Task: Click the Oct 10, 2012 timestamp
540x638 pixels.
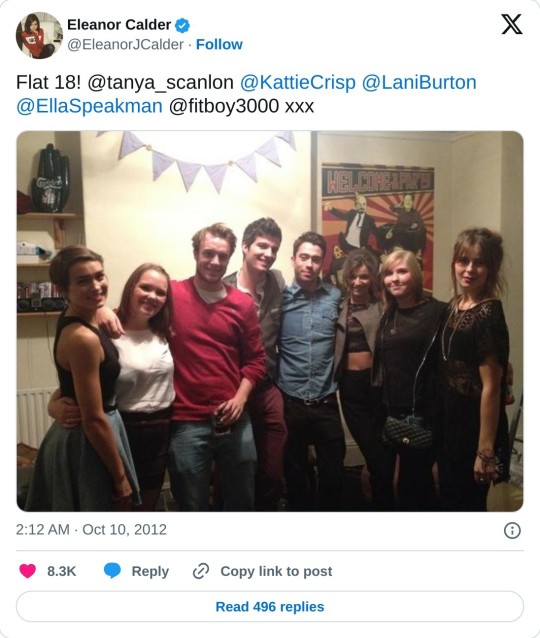Action: click(125, 530)
